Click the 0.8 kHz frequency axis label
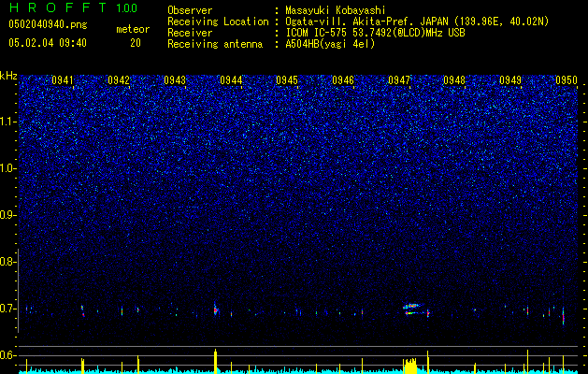 (7, 262)
